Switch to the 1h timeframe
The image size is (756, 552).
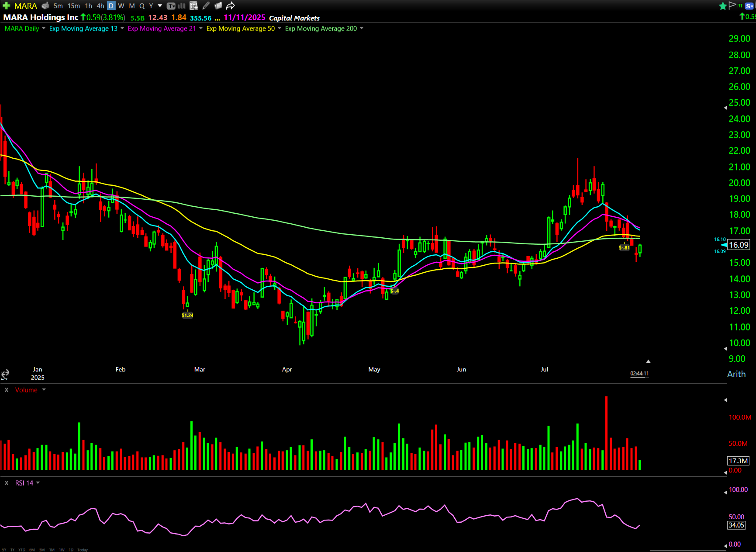(89, 6)
